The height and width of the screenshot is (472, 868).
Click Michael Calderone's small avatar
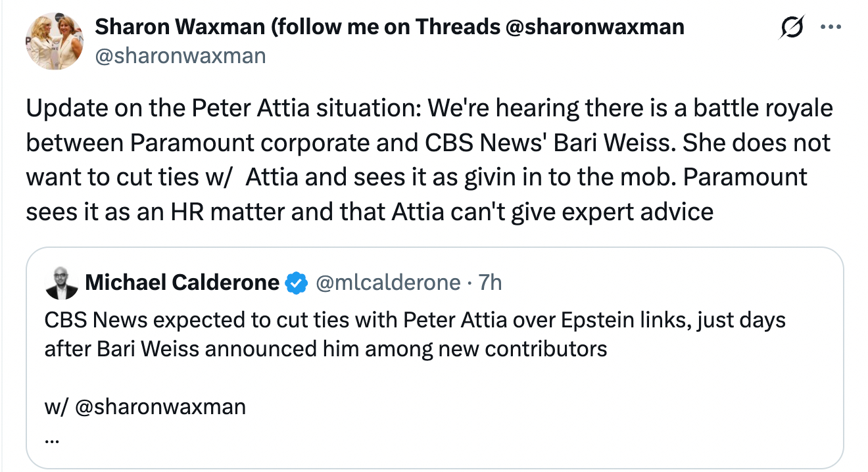point(61,283)
